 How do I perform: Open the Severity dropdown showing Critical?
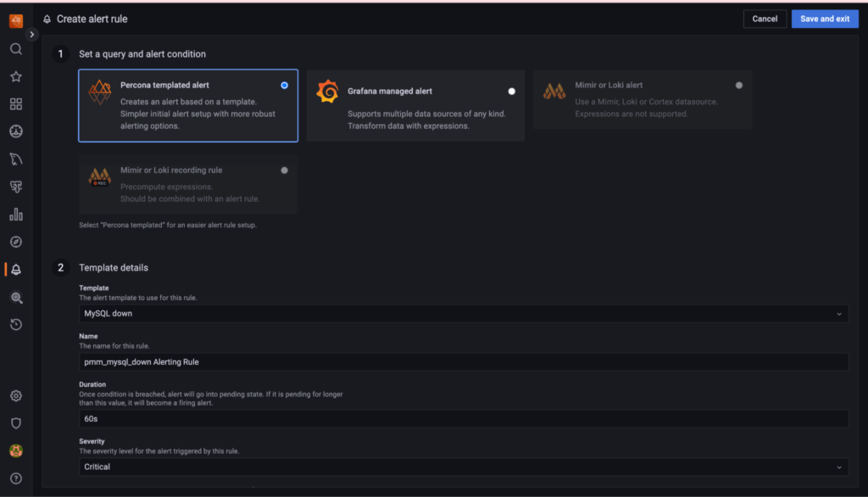[x=464, y=467]
